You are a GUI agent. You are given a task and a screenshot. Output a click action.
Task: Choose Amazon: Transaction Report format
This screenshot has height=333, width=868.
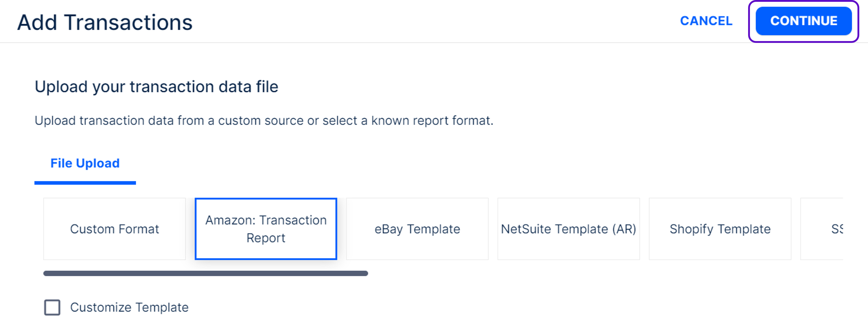[x=266, y=229]
